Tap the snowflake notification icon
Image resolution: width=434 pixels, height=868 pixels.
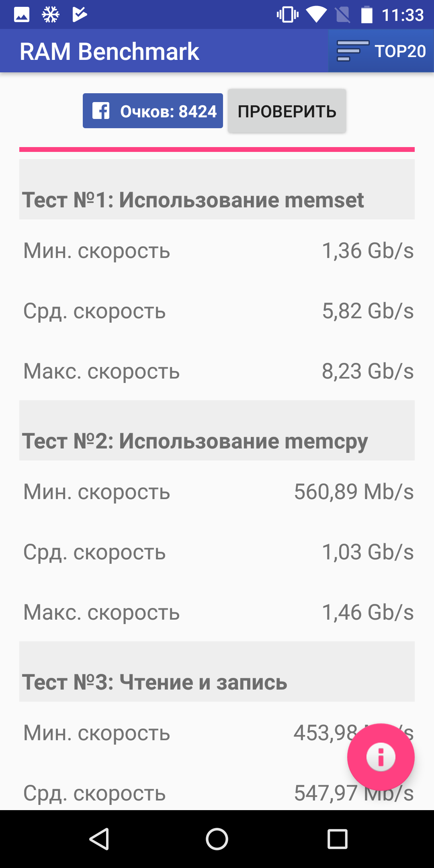51,15
